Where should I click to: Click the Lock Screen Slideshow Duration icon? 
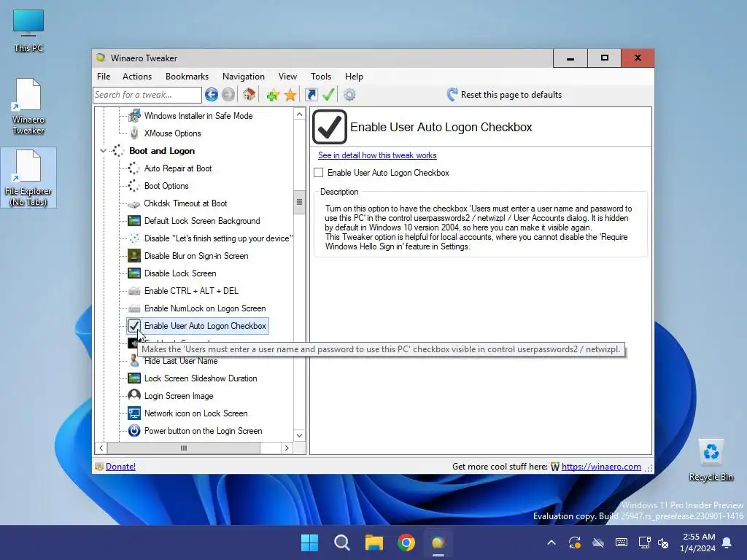pyautogui.click(x=134, y=378)
